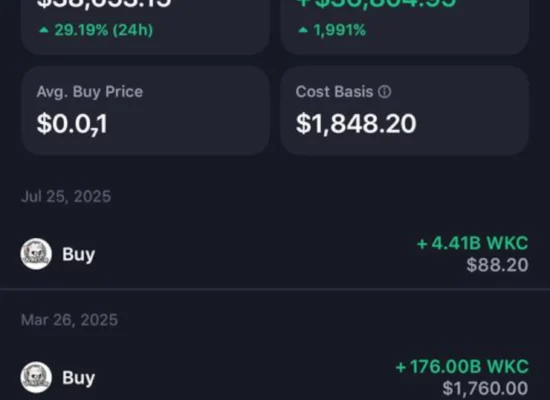Tap the +176.00B WKC amount
Image resolution: width=550 pixels, height=400 pixels.
click(462, 367)
